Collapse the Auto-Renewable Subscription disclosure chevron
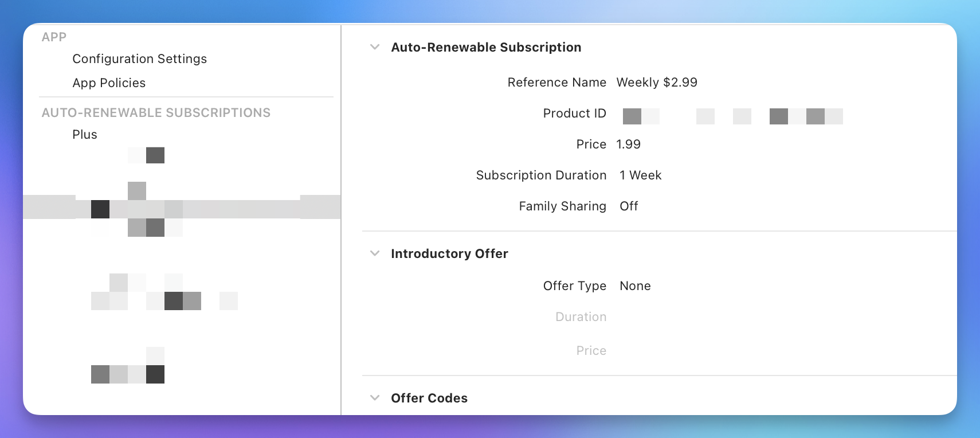The image size is (980, 438). tap(375, 47)
